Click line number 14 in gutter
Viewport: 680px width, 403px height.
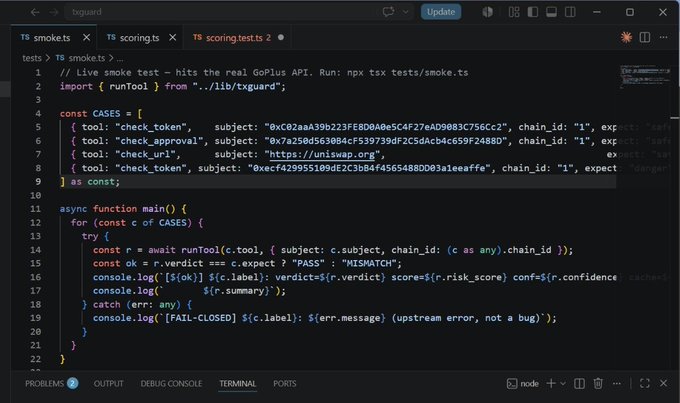36,250
